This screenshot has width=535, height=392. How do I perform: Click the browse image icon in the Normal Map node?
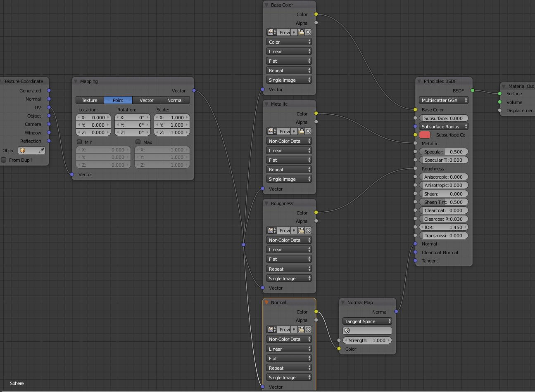347,331
